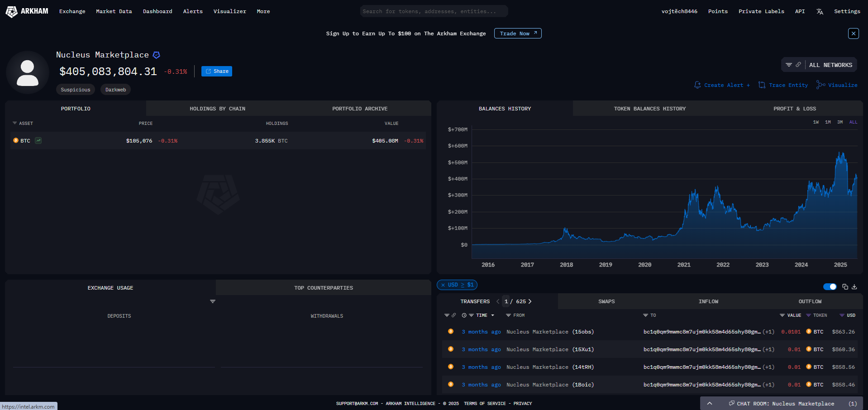
Task: Click the verified badge next to Nucleus Marketplace
Action: (x=157, y=55)
